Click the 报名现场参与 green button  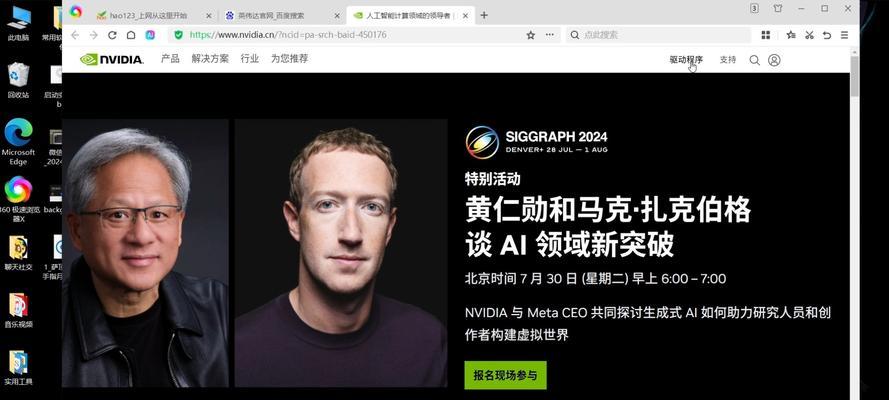505,375
